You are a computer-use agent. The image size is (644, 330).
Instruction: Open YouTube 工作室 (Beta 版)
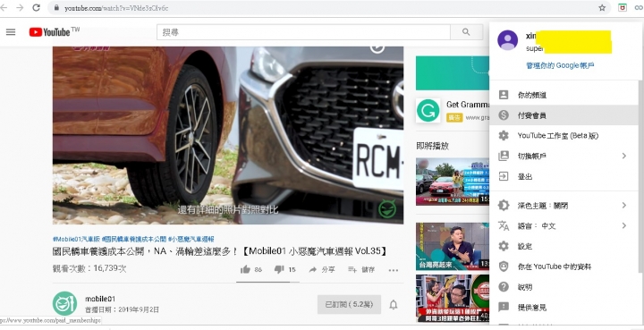point(564,135)
